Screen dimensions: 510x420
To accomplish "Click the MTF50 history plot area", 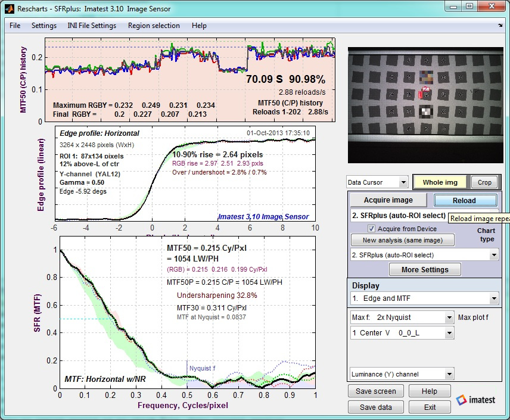I will pyautogui.click(x=190, y=80).
